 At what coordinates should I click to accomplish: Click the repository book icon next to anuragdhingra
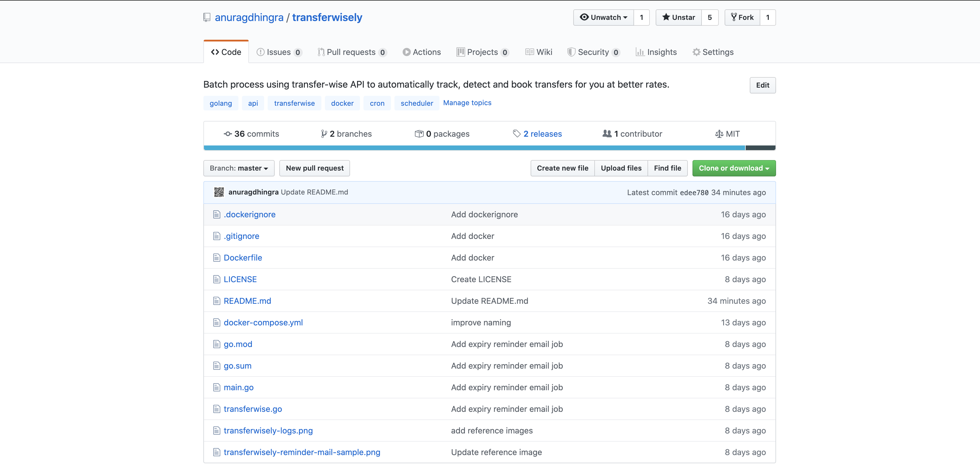(207, 17)
